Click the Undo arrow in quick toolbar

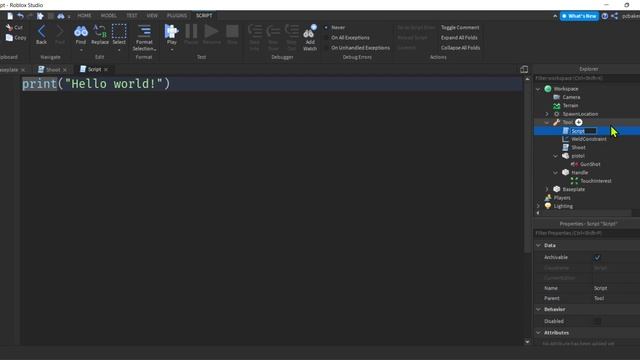click(x=20, y=16)
